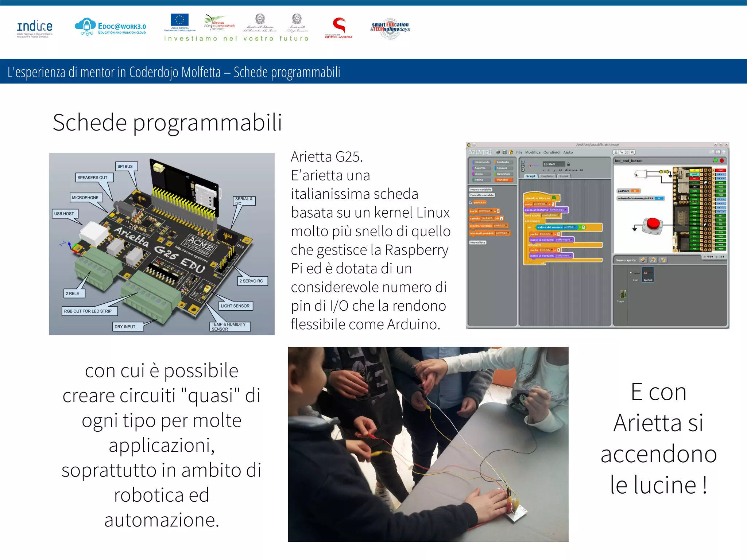
Task: Click the pinPA23 variable monitor on stage
Action: [x=629, y=191]
